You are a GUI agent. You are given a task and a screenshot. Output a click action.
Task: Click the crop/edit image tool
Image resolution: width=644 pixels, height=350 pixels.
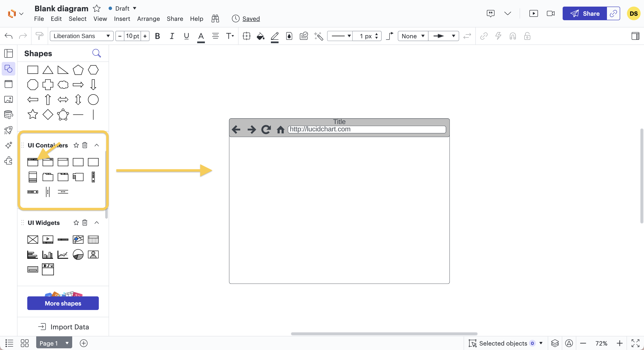(246, 36)
